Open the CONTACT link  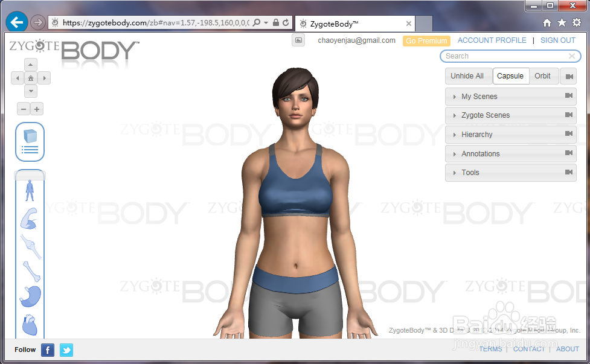(528, 349)
